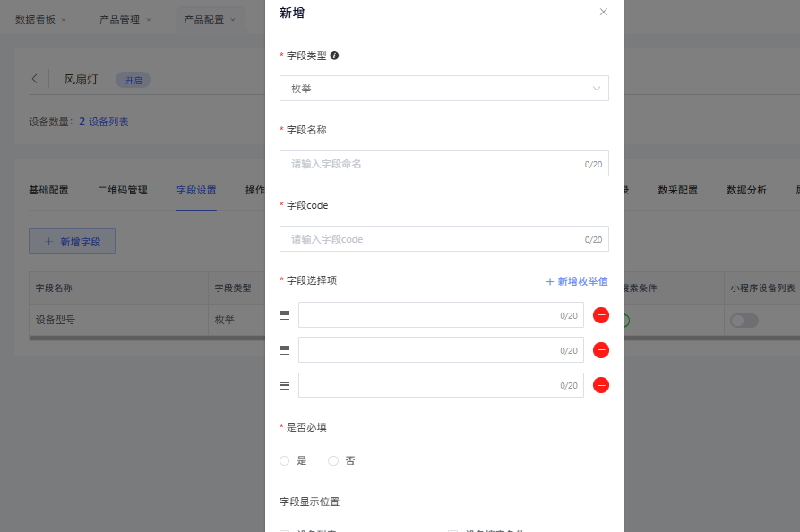The image size is (800, 532).
Task: Switch to the 二维码管理 tab
Action: coord(122,190)
